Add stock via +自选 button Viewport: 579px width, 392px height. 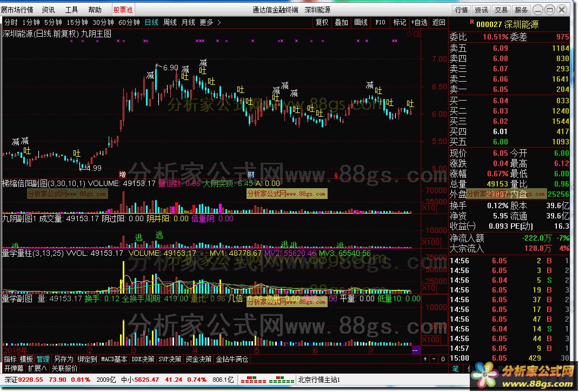(x=419, y=23)
